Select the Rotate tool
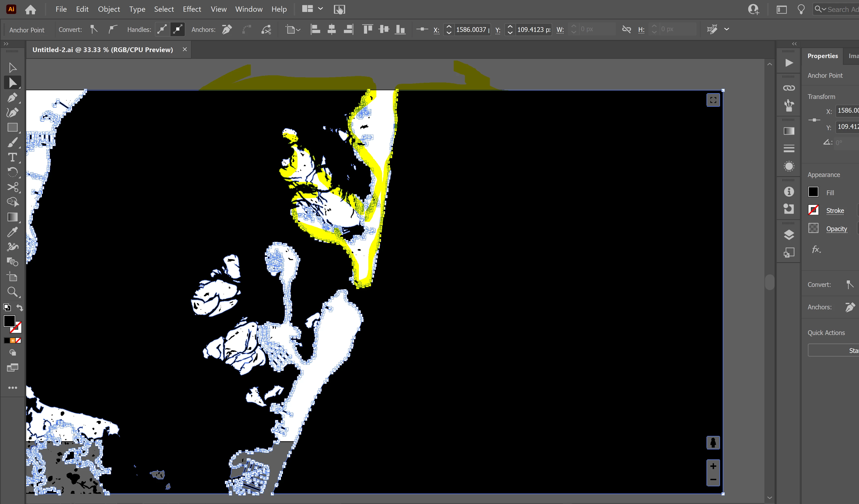 [x=12, y=172]
